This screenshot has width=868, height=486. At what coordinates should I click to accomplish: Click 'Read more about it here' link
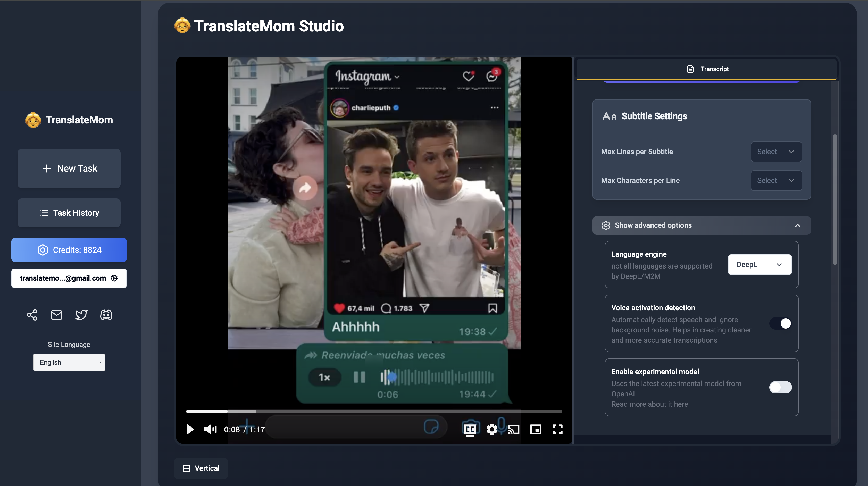pos(650,404)
